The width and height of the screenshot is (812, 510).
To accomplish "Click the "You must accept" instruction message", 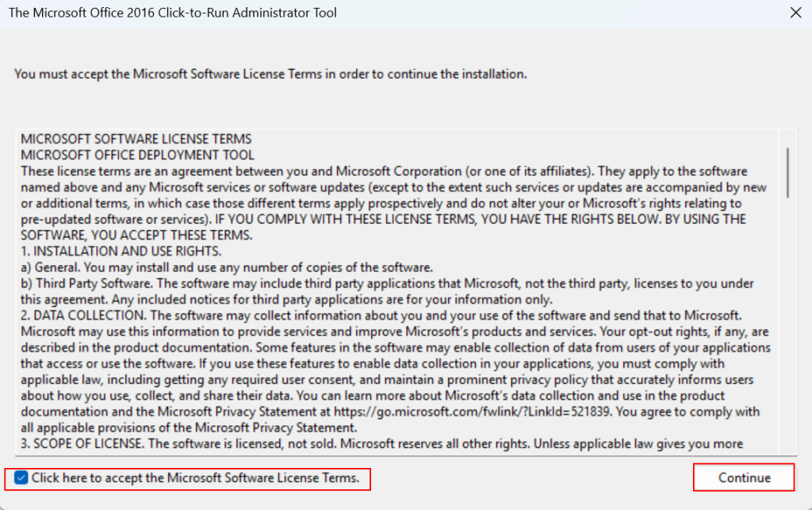I will [x=270, y=74].
